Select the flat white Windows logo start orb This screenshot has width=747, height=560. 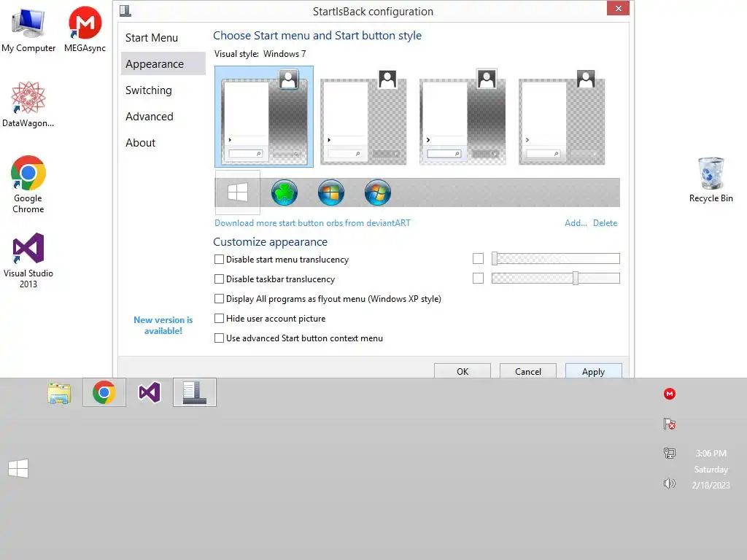238,192
